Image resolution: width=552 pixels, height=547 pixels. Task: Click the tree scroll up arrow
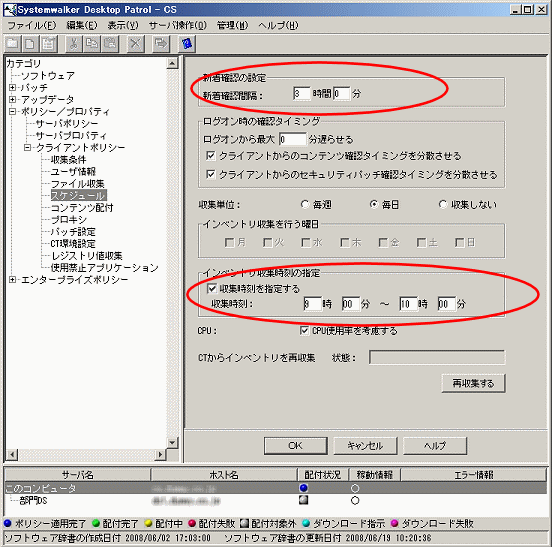tap(172, 63)
